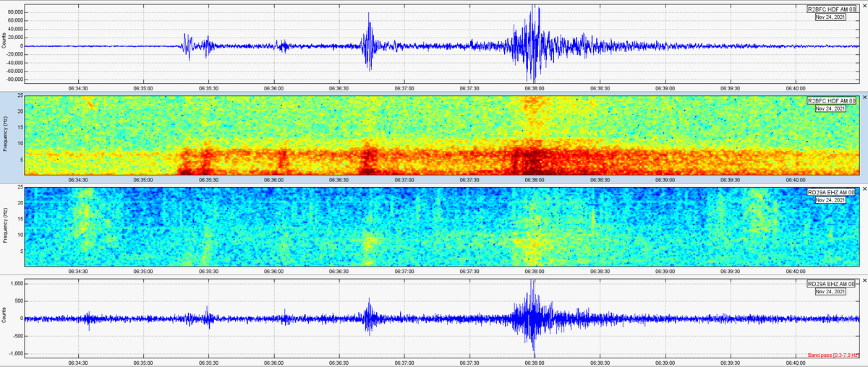Click the Nov 24, 2021 date on the R2BFC spectrogram
This screenshot has height=367, width=868.
click(x=830, y=108)
